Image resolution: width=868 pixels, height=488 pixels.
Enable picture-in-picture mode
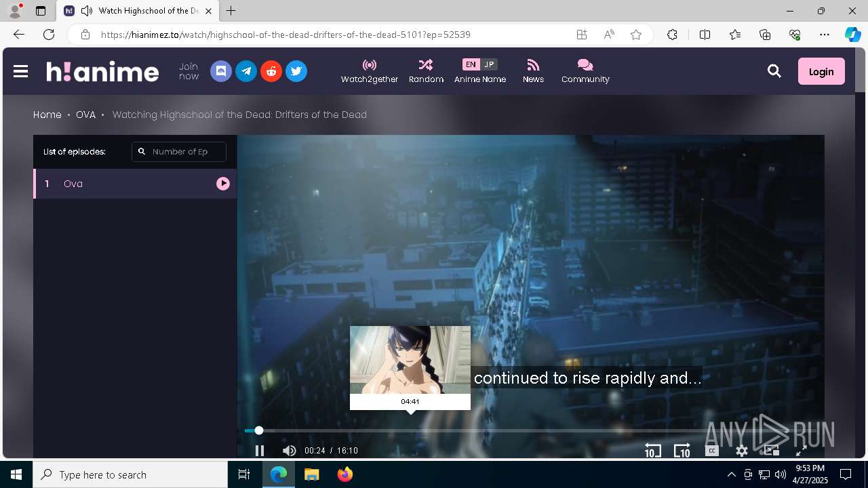(771, 451)
